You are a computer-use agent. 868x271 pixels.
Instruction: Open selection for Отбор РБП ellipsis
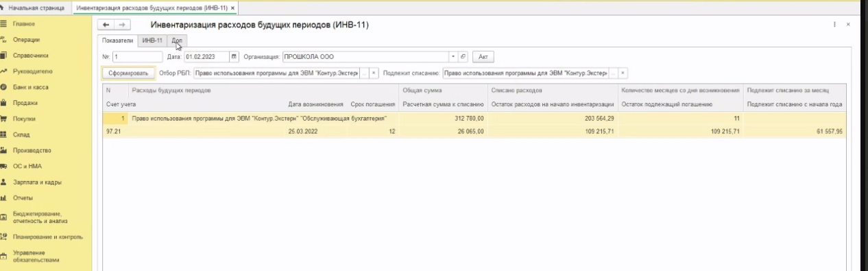(364, 73)
